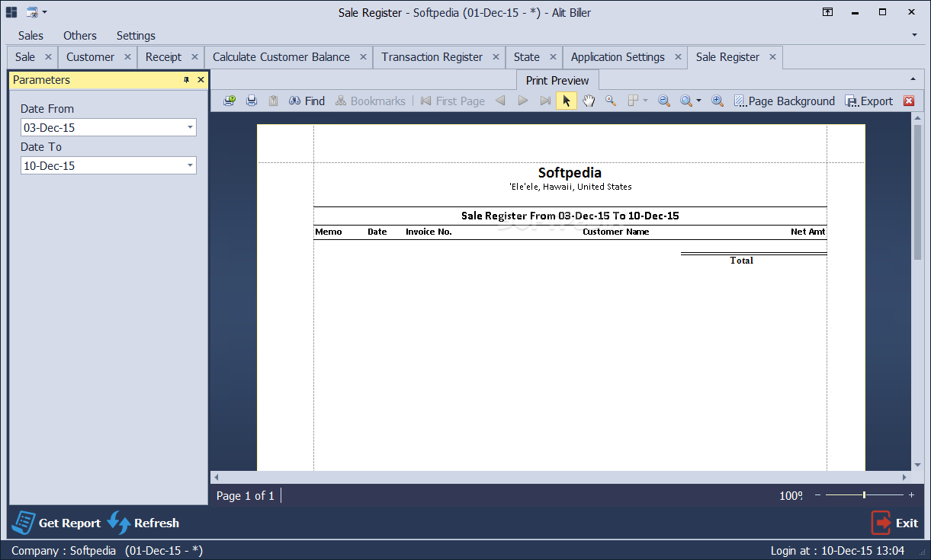Click the Get Report button

[57, 523]
